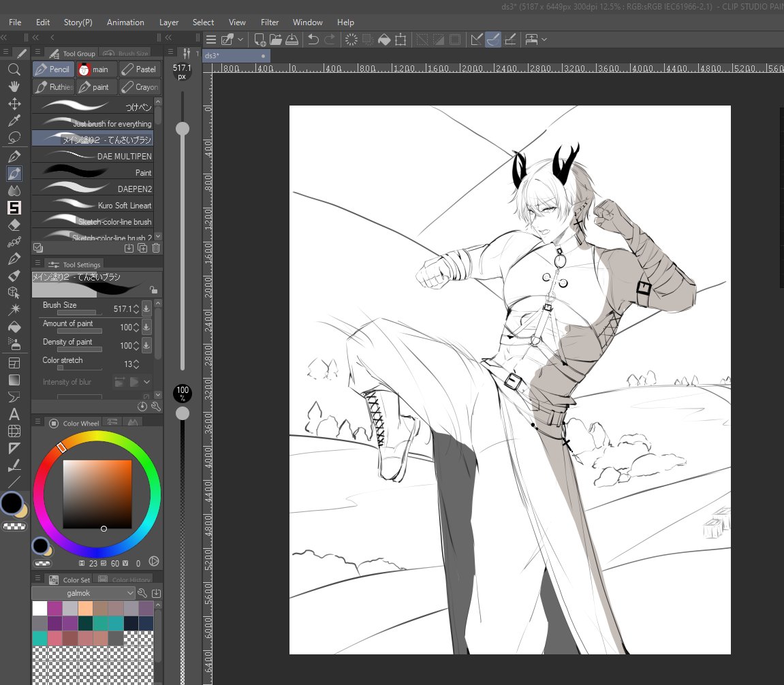Open the Filter menu

[x=270, y=22]
